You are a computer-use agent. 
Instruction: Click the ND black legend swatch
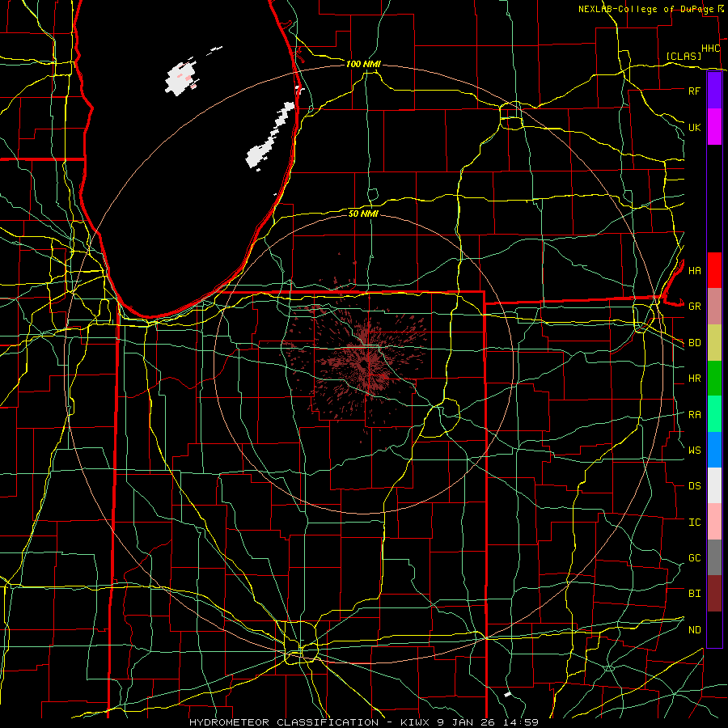tap(714, 629)
